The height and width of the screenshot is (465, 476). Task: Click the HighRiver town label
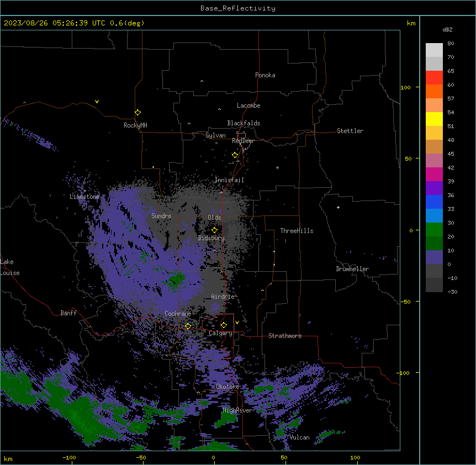(x=237, y=410)
